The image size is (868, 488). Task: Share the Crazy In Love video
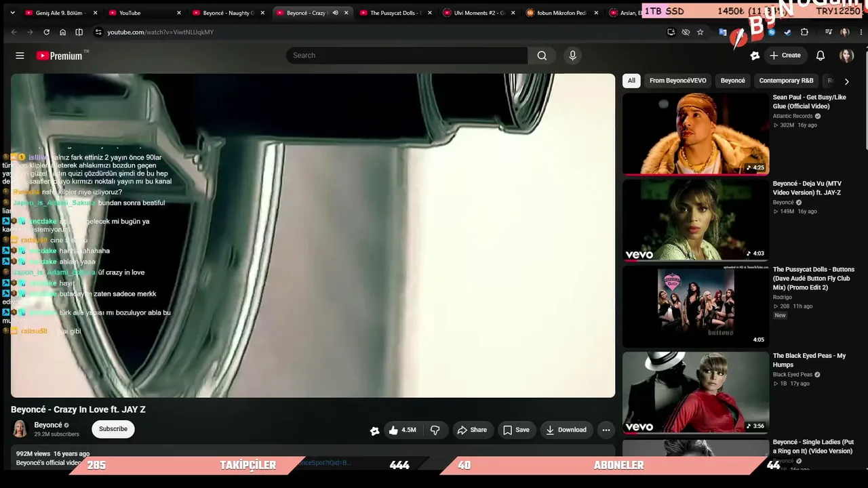472,430
